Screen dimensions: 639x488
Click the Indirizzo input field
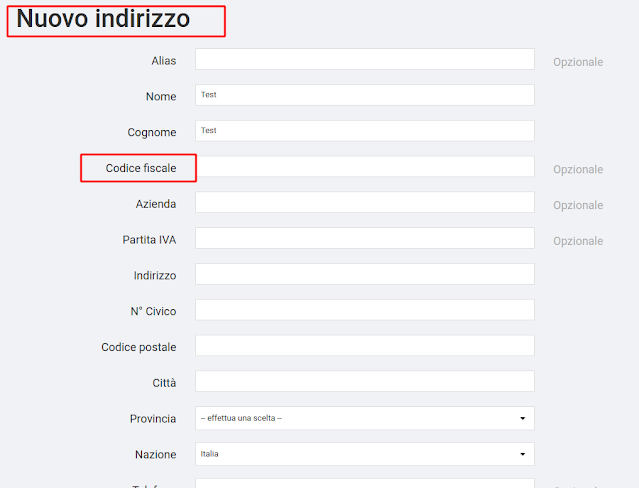(x=365, y=274)
